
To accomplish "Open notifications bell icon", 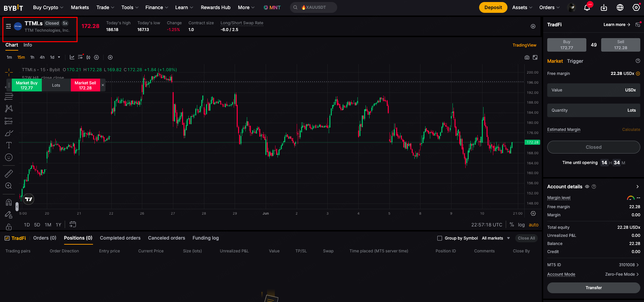I will (587, 7).
